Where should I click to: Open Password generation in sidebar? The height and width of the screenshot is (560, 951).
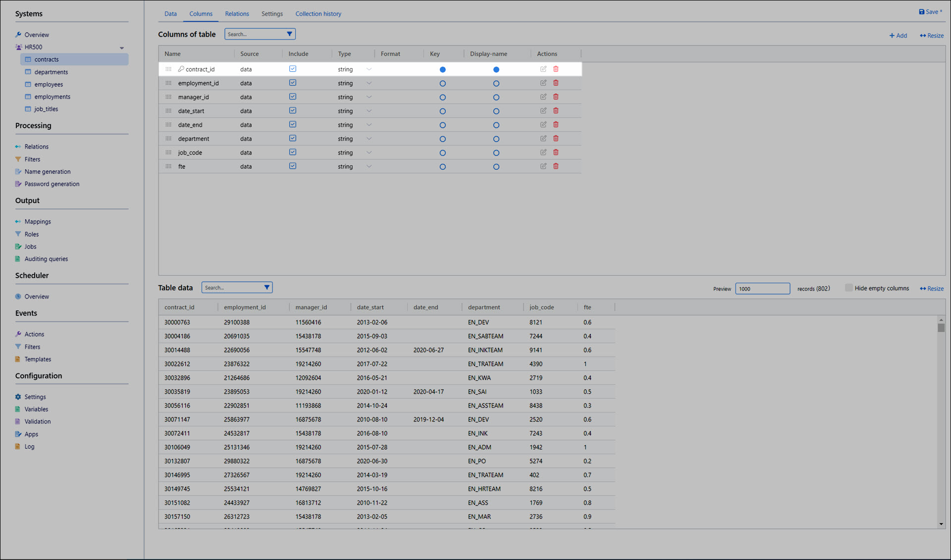tap(52, 184)
